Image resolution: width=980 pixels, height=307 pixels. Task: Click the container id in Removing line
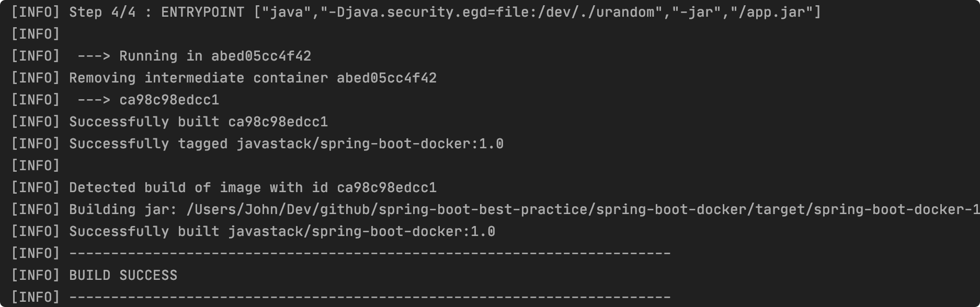click(386, 78)
